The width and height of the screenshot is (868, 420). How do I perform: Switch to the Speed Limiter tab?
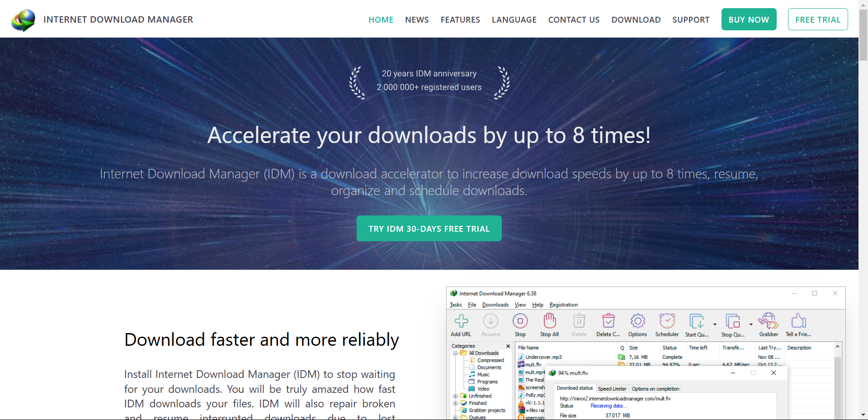(612, 389)
